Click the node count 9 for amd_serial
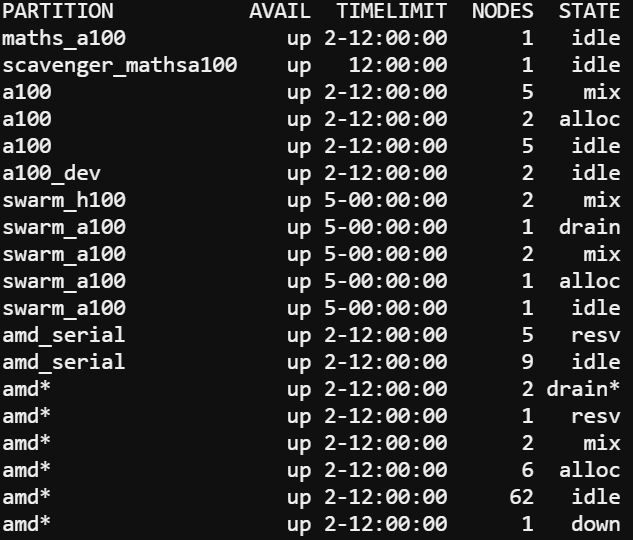The width and height of the screenshot is (633, 540). pos(527,362)
